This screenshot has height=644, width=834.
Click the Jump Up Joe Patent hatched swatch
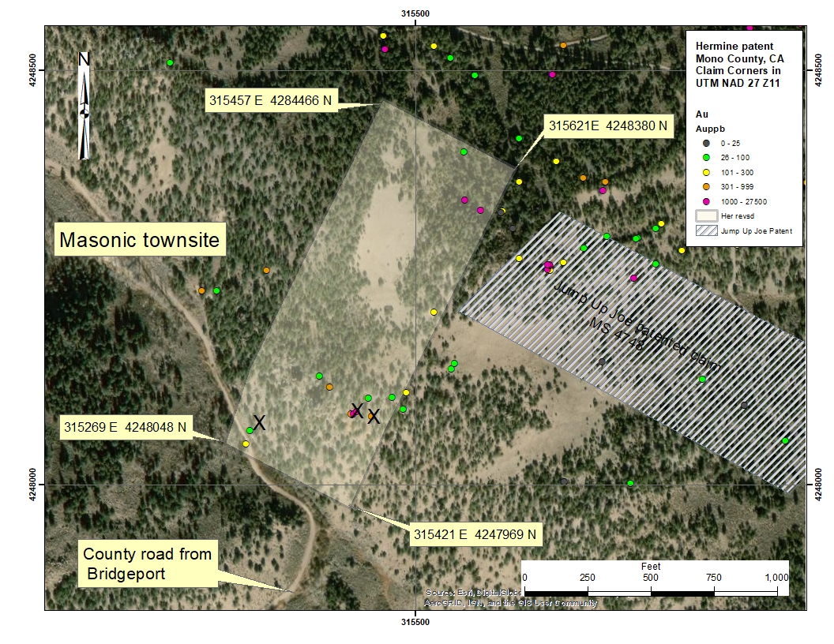point(705,231)
